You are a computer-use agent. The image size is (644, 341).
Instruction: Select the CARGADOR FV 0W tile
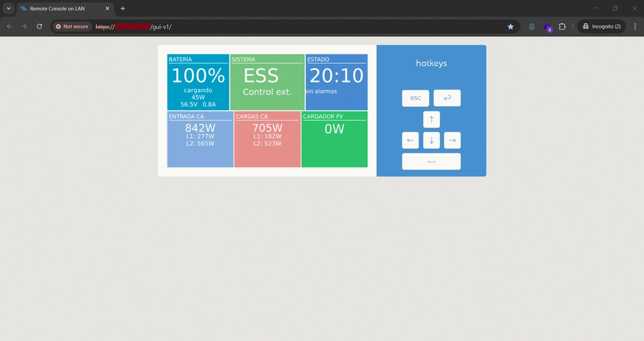[334, 139]
